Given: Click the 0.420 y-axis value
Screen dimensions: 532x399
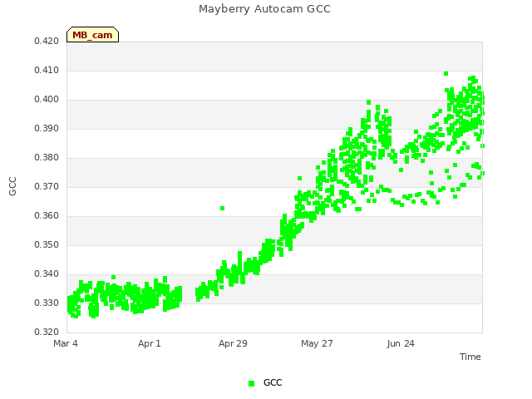Looking at the screenshot, I should (47, 42).
